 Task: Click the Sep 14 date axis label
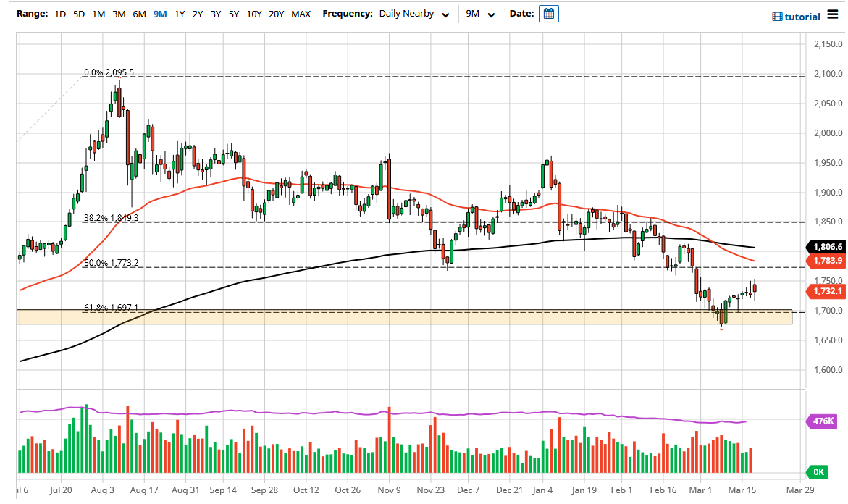tap(223, 490)
